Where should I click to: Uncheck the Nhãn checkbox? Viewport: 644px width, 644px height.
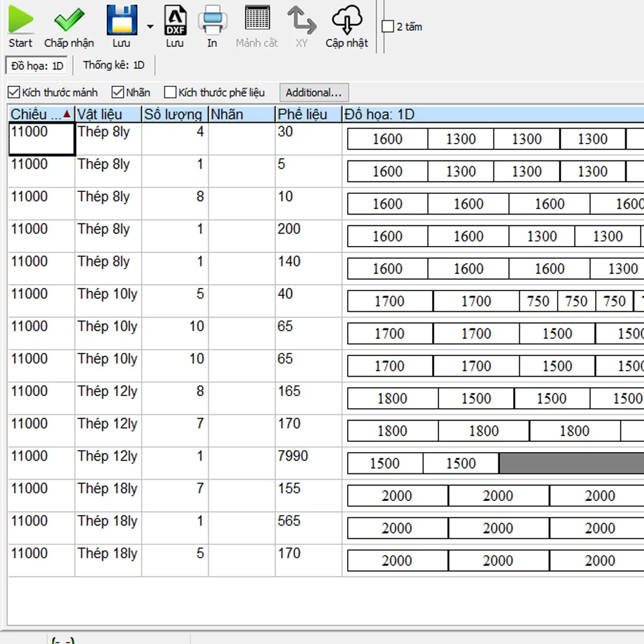(118, 93)
